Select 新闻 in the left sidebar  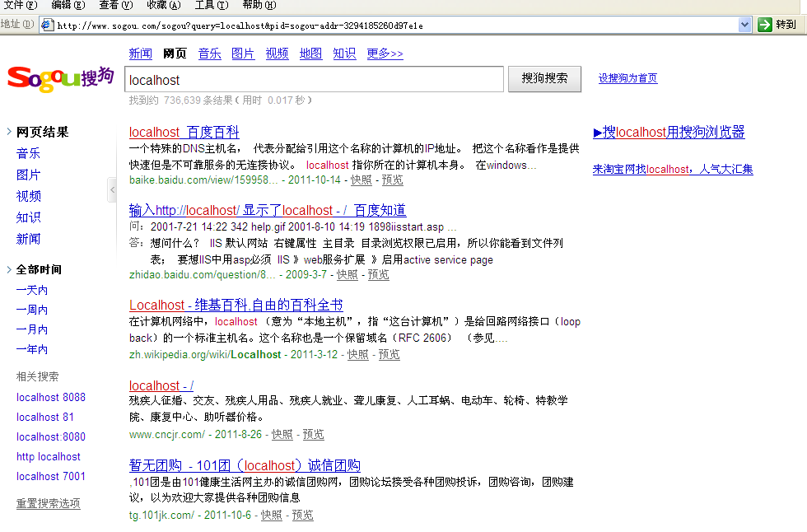tap(28, 239)
